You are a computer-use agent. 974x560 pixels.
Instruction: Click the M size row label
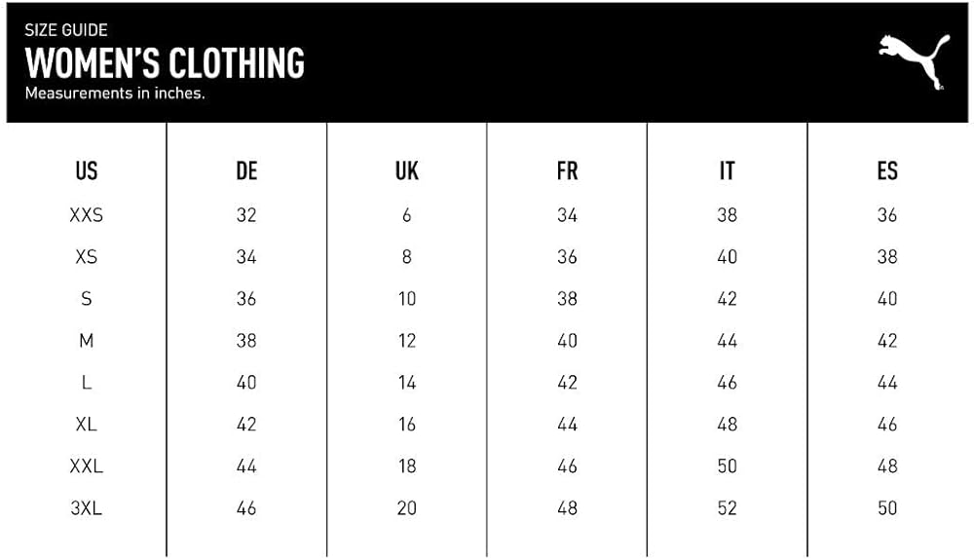pos(87,340)
